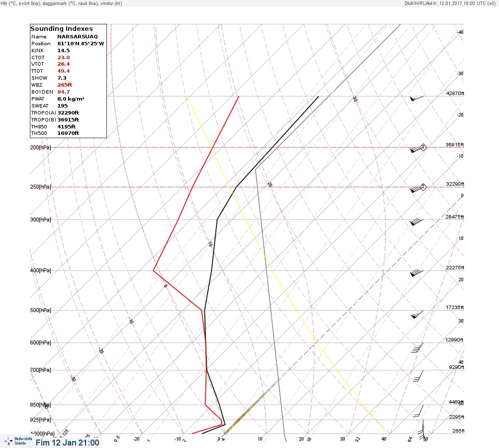This screenshot has width=499, height=448.
Task: Click the 600[hPa] pressure label
Action: point(40,342)
